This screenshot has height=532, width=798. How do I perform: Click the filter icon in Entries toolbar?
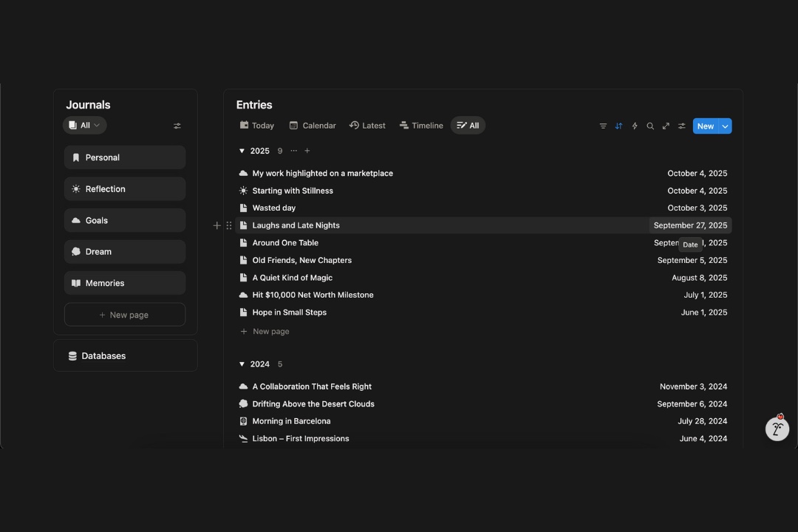pos(603,126)
